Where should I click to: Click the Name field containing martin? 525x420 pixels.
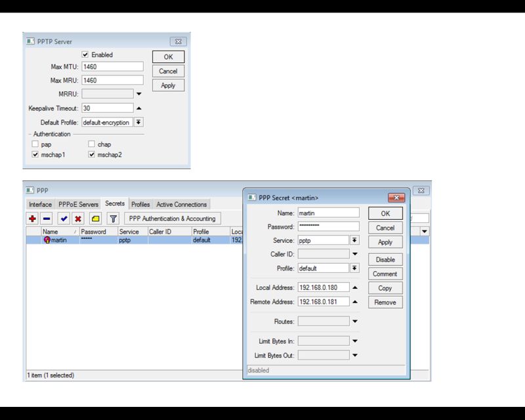(x=329, y=213)
